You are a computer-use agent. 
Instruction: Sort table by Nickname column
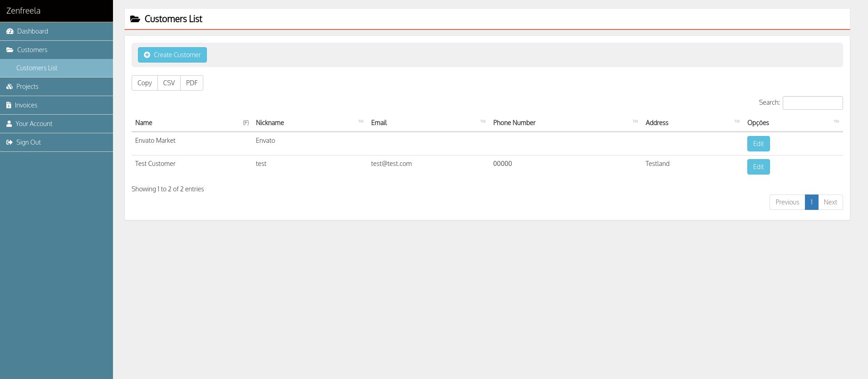click(x=270, y=123)
